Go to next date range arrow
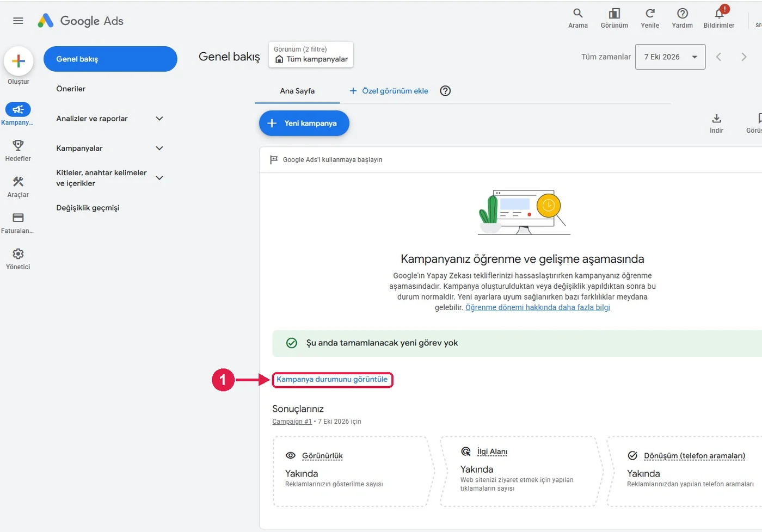The width and height of the screenshot is (762, 532). coord(743,57)
